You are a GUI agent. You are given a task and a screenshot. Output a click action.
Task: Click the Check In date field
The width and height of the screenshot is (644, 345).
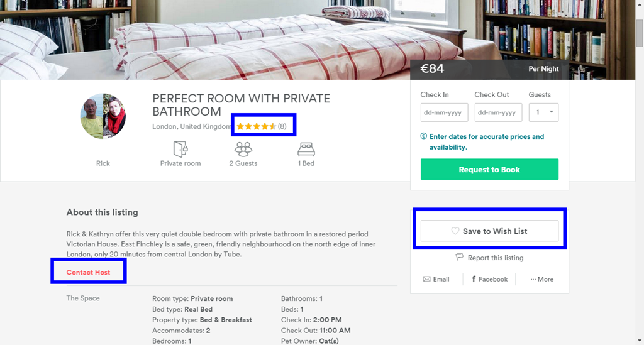point(444,112)
